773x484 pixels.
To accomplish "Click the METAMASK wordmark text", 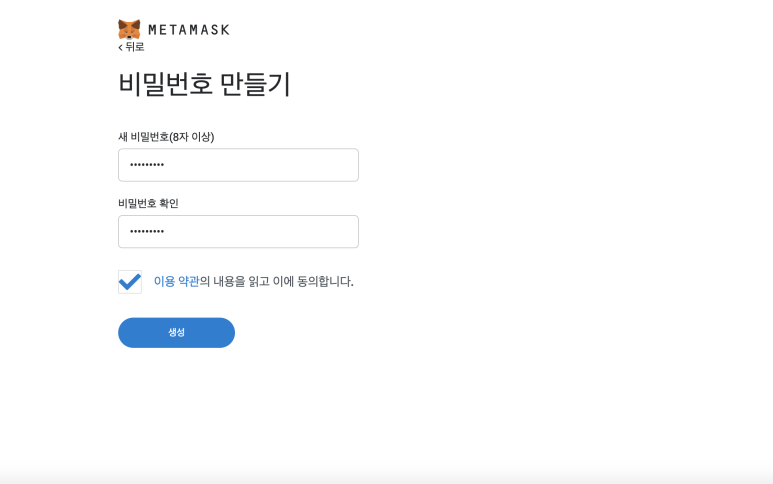I will pyautogui.click(x=189, y=30).
